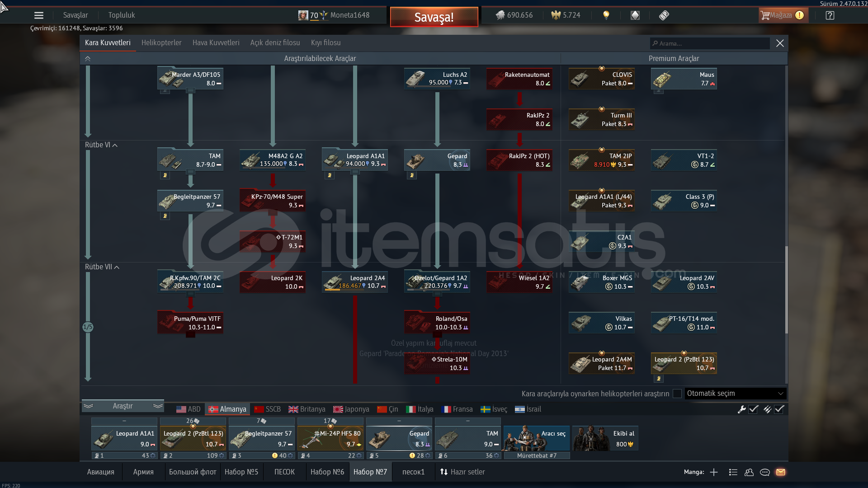
Task: Switch to preset Авиация
Action: click(x=101, y=472)
